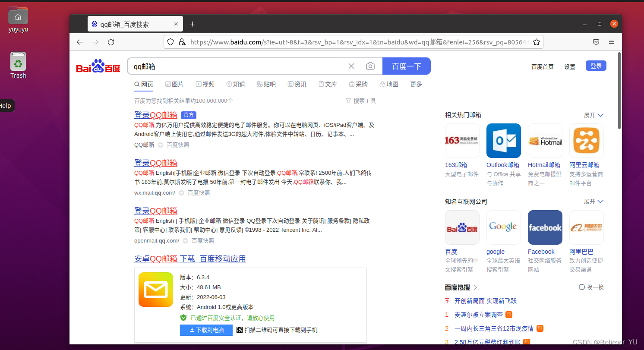Click the Help tooltip on dock
This screenshot has height=350, width=644.
click(x=6, y=106)
